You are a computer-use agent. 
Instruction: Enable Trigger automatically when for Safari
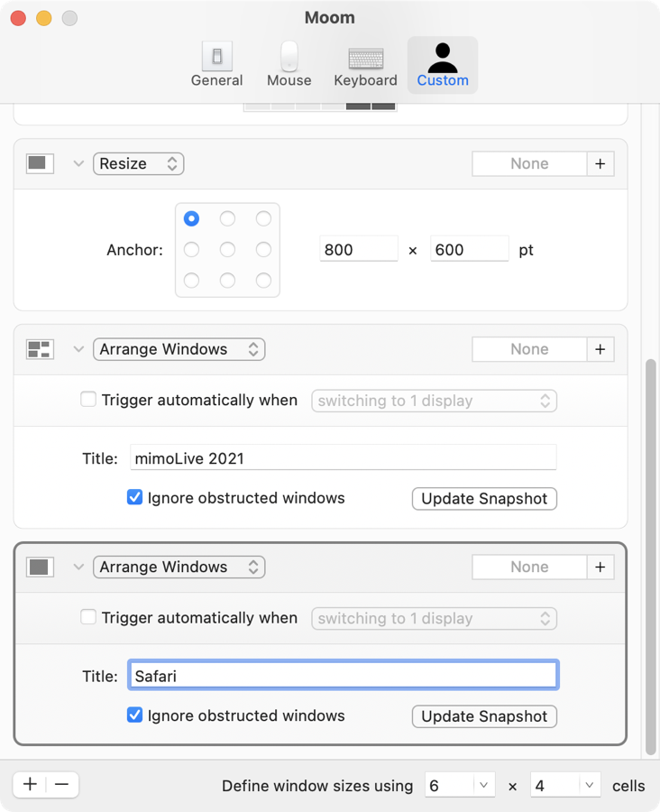pyautogui.click(x=88, y=618)
